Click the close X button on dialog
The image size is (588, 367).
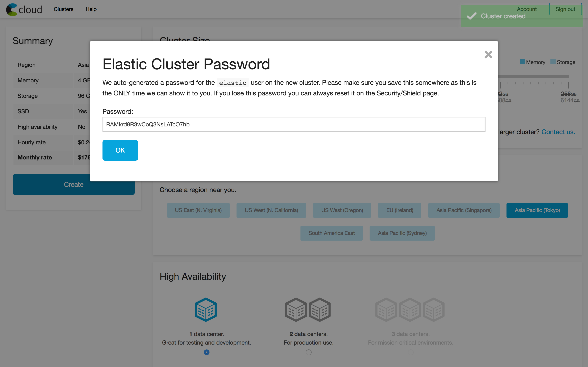pyautogui.click(x=488, y=54)
